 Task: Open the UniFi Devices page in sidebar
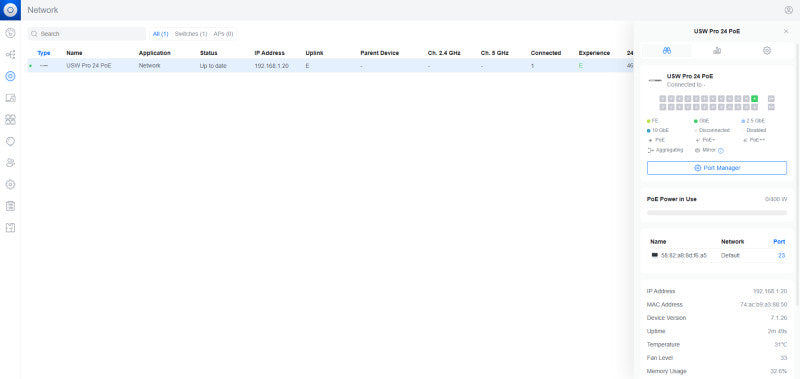pyautogui.click(x=10, y=77)
